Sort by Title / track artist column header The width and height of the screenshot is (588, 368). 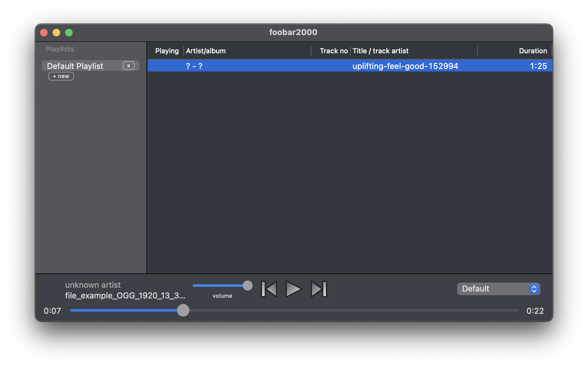click(x=380, y=51)
